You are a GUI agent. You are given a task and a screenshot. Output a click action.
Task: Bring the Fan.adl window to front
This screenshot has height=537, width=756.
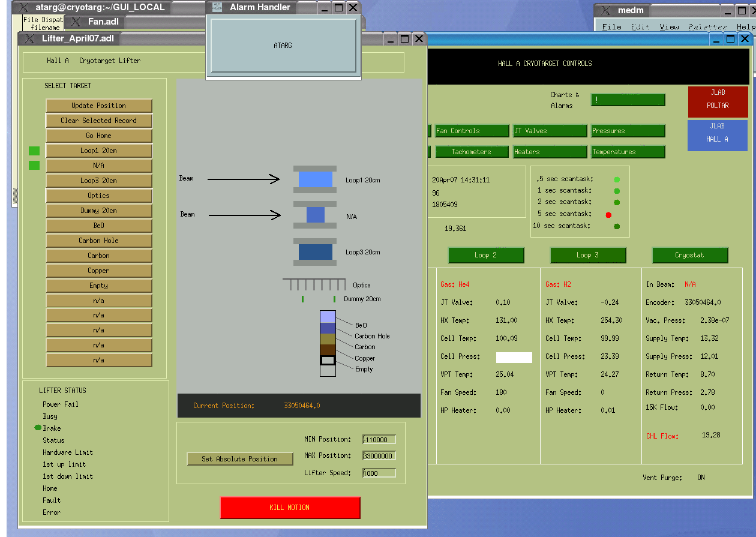click(103, 22)
